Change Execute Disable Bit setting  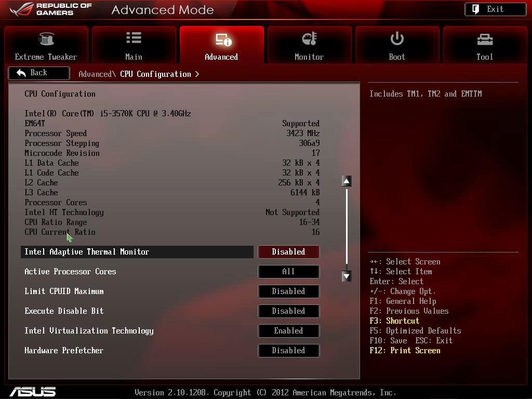[289, 311]
